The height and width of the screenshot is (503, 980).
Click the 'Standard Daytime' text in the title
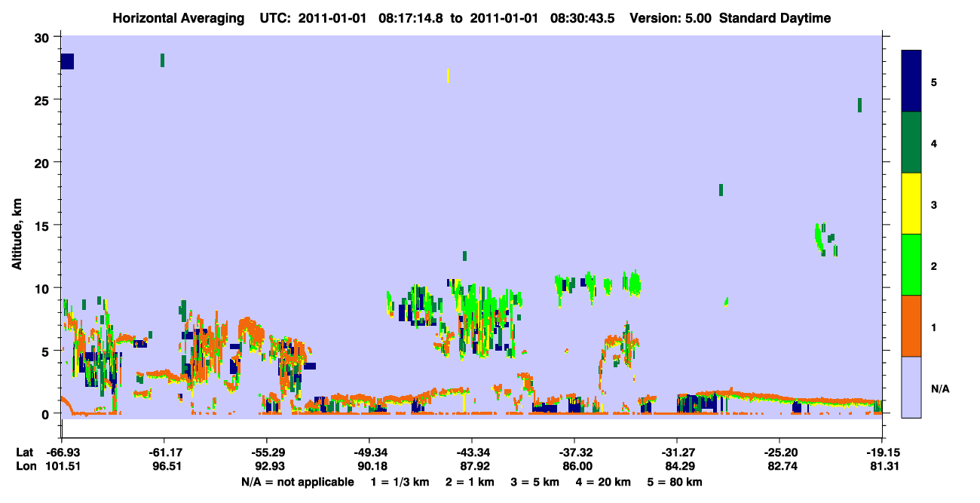775,18
